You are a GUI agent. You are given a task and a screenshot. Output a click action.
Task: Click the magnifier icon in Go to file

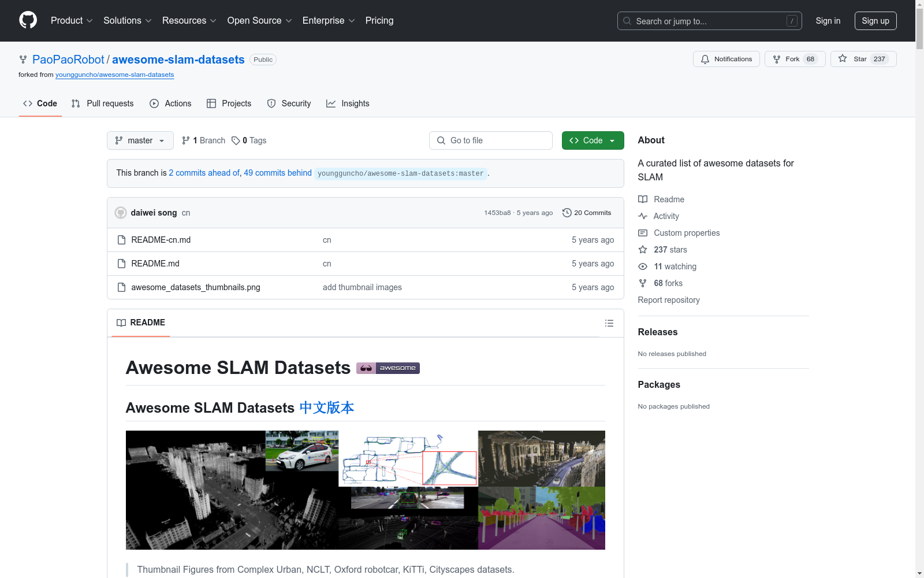point(441,140)
